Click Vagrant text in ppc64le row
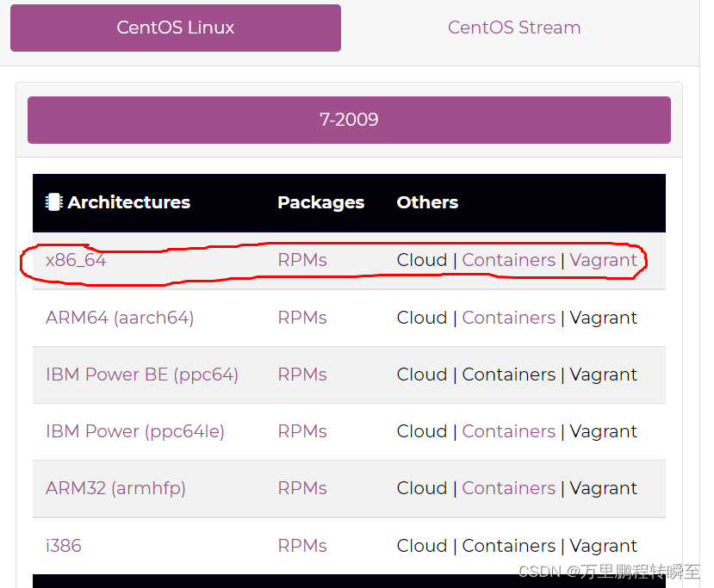Image resolution: width=714 pixels, height=588 pixels. click(x=604, y=431)
